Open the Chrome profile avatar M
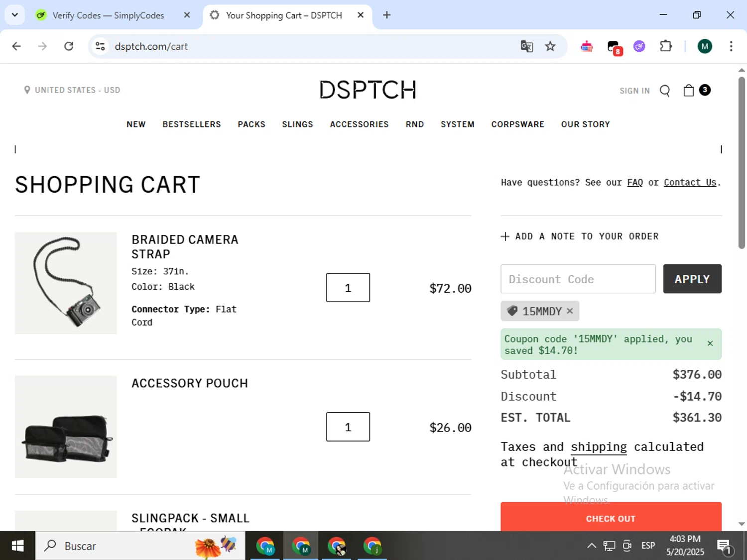Screen dimensions: 747x560 (705, 46)
